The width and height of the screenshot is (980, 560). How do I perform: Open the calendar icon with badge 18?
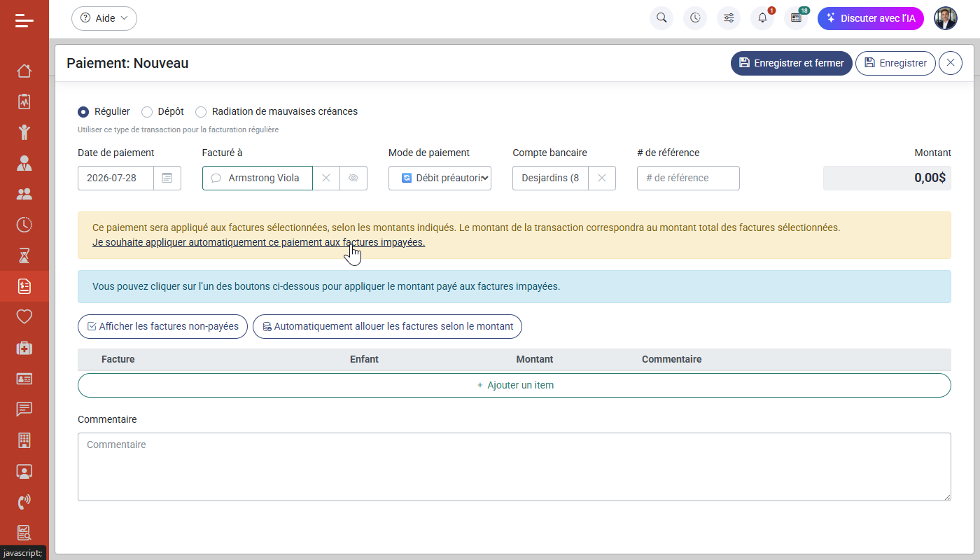pyautogui.click(x=796, y=18)
